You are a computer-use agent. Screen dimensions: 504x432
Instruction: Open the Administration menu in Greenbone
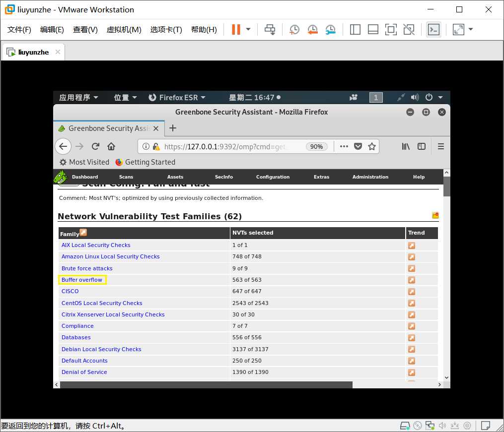[370, 177]
